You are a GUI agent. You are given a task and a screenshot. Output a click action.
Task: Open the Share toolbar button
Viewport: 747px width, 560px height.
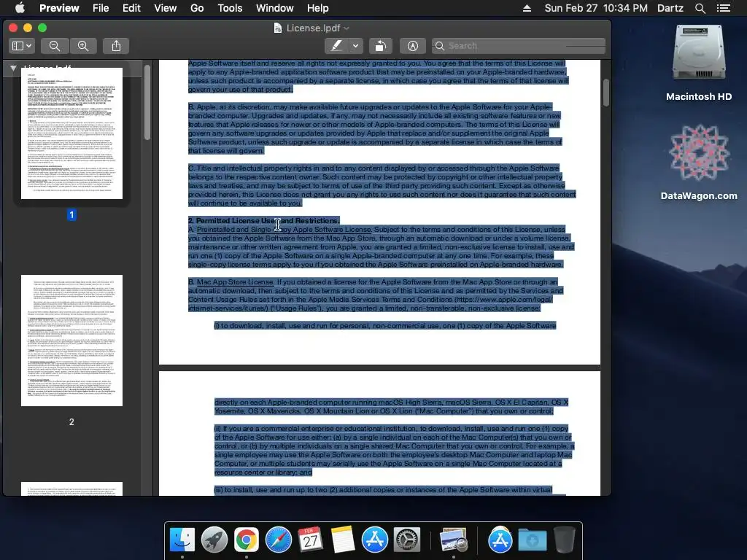(116, 46)
